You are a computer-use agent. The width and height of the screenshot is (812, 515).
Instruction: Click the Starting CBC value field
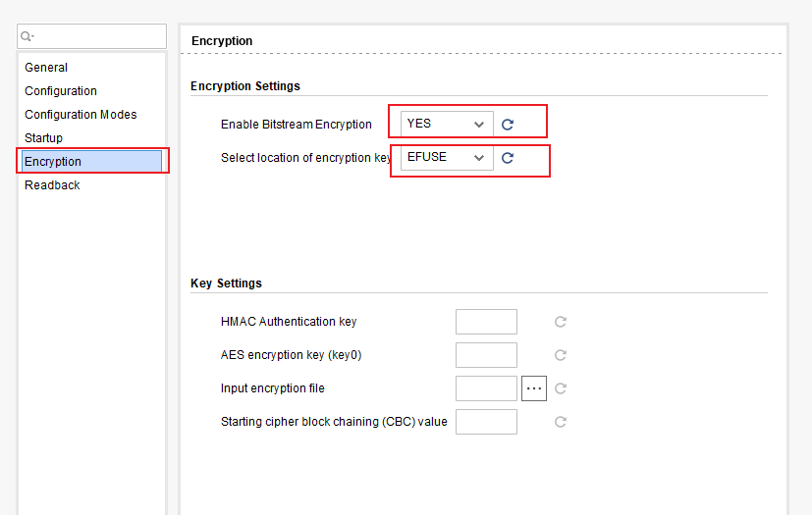coord(486,422)
